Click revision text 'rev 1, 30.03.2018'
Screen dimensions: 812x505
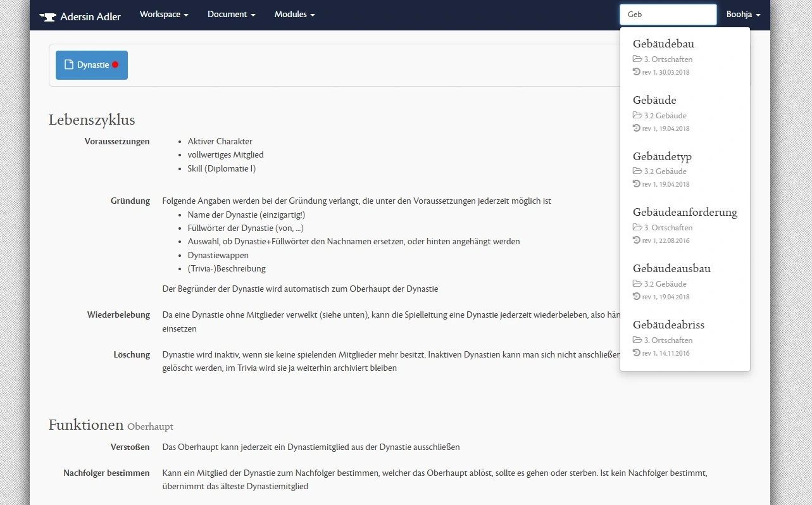(x=666, y=73)
